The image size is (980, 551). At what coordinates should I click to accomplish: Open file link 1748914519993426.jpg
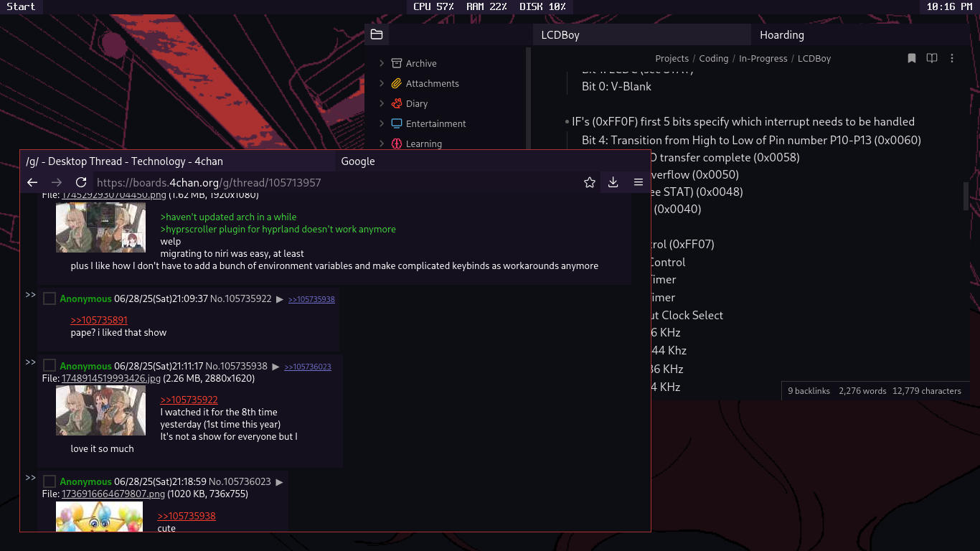(110, 378)
